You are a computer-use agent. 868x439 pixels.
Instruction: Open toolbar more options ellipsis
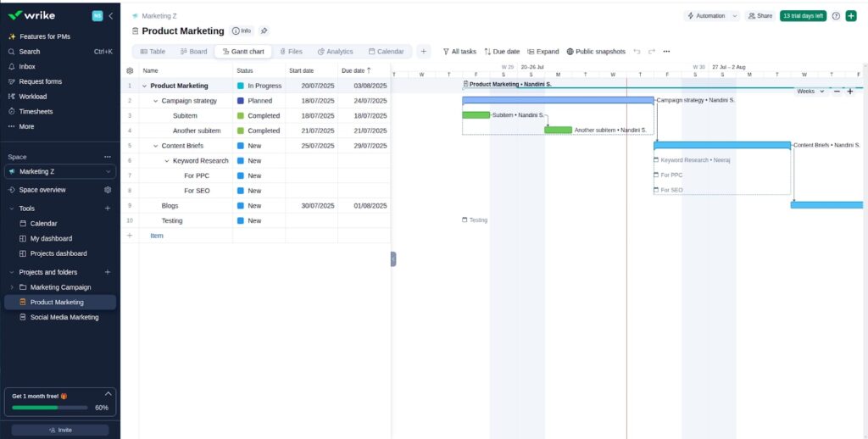click(x=666, y=52)
